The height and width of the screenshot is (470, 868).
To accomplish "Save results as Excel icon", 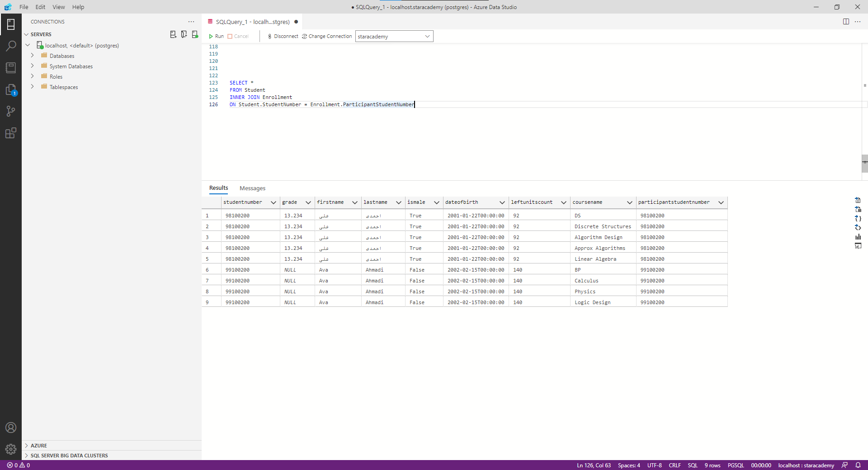I will 858,209.
